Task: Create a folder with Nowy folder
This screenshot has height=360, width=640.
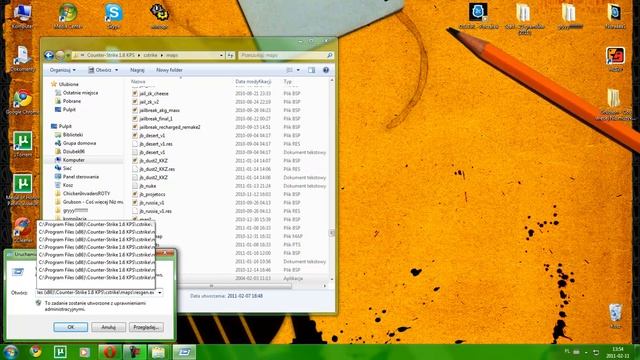Action: [169, 70]
